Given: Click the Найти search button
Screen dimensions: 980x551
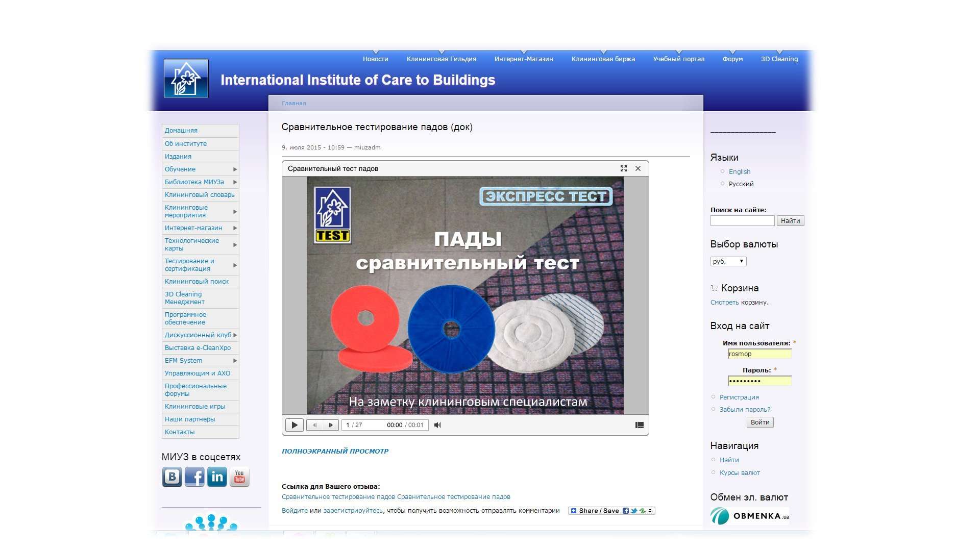Looking at the screenshot, I should (x=790, y=221).
